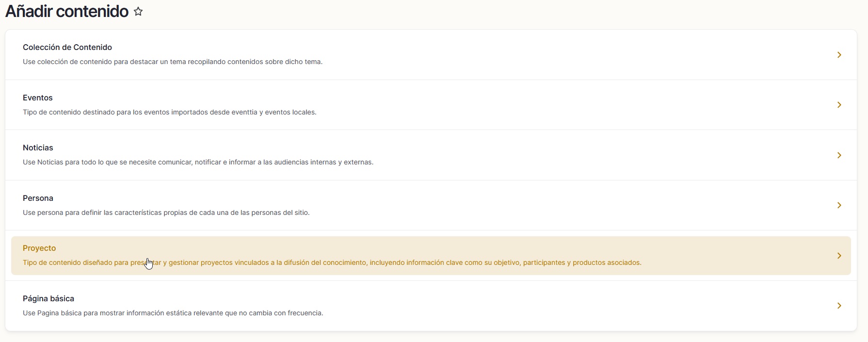Select the Proyecto title text
This screenshot has width=868, height=342.
pos(39,248)
